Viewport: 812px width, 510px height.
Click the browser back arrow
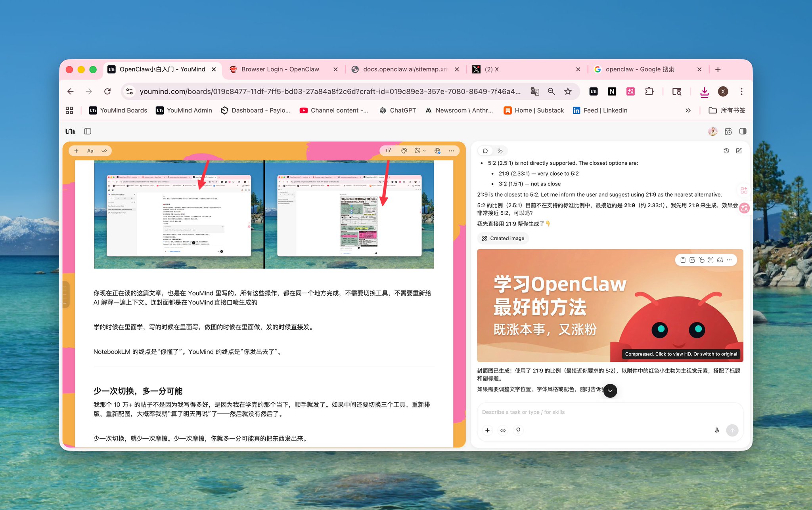click(71, 92)
